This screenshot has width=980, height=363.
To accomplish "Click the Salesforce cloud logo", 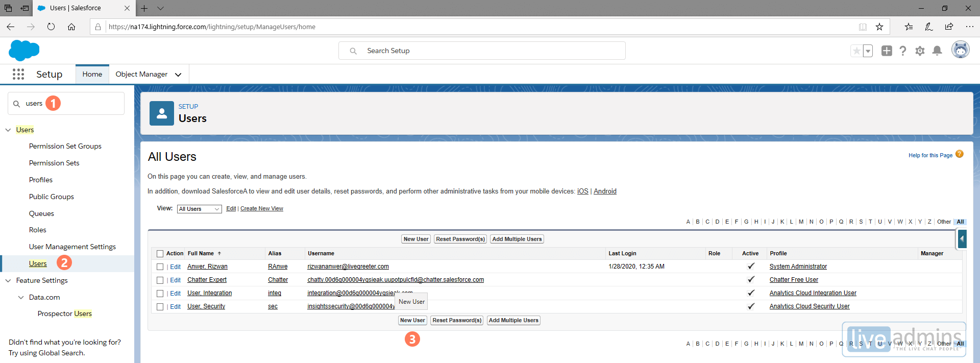I will click(24, 51).
